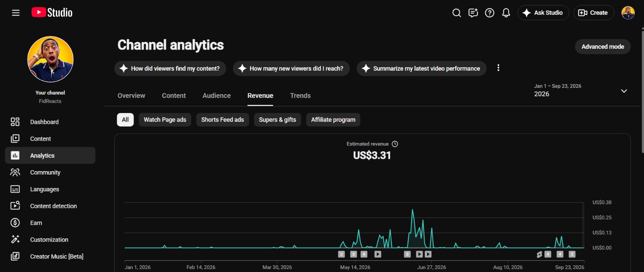
Task: Click the Languages sidebar icon
Action: point(15,189)
